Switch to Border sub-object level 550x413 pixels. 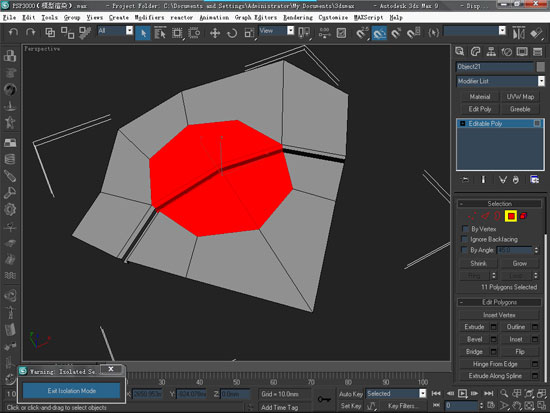(x=497, y=216)
